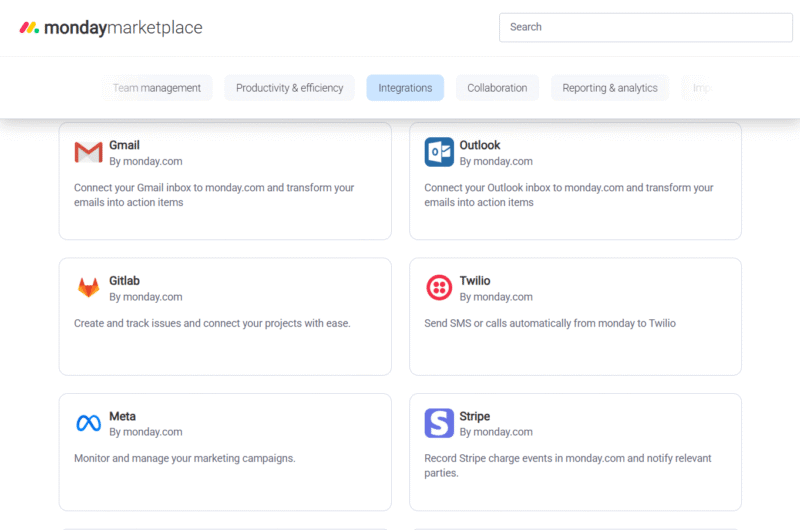
Task: Open the Outlook app title link
Action: pyautogui.click(x=480, y=145)
